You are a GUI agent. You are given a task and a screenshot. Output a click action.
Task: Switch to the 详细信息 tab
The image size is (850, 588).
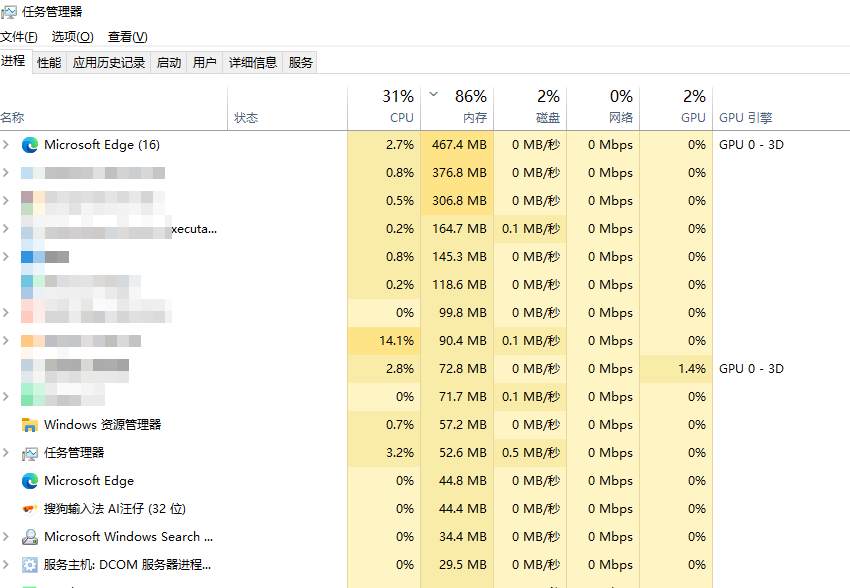(252, 62)
